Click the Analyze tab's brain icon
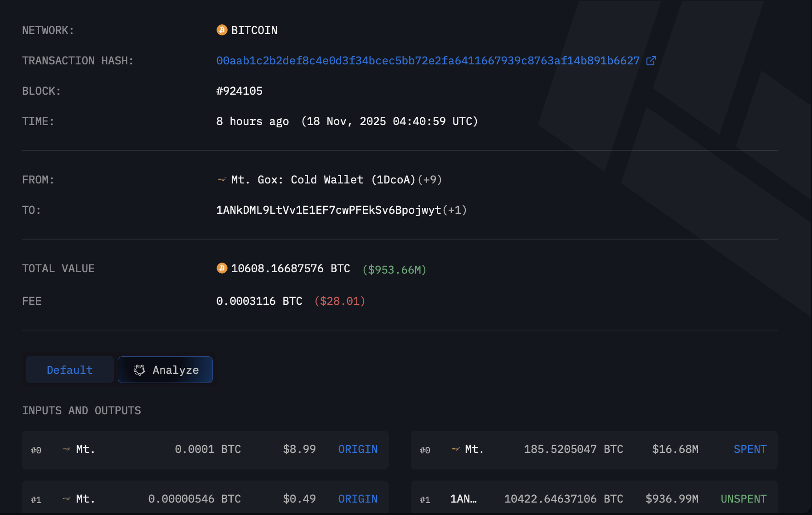This screenshot has height=515, width=812. coord(139,370)
